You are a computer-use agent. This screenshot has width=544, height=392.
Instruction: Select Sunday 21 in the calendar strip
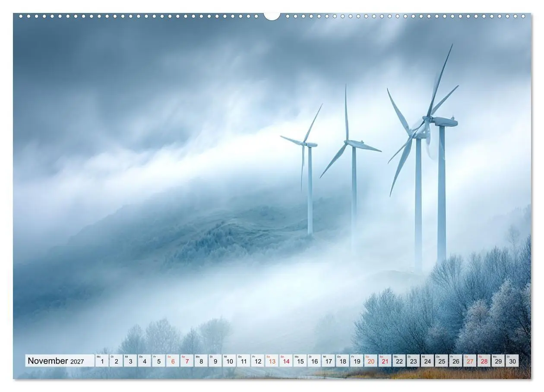[x=385, y=361]
